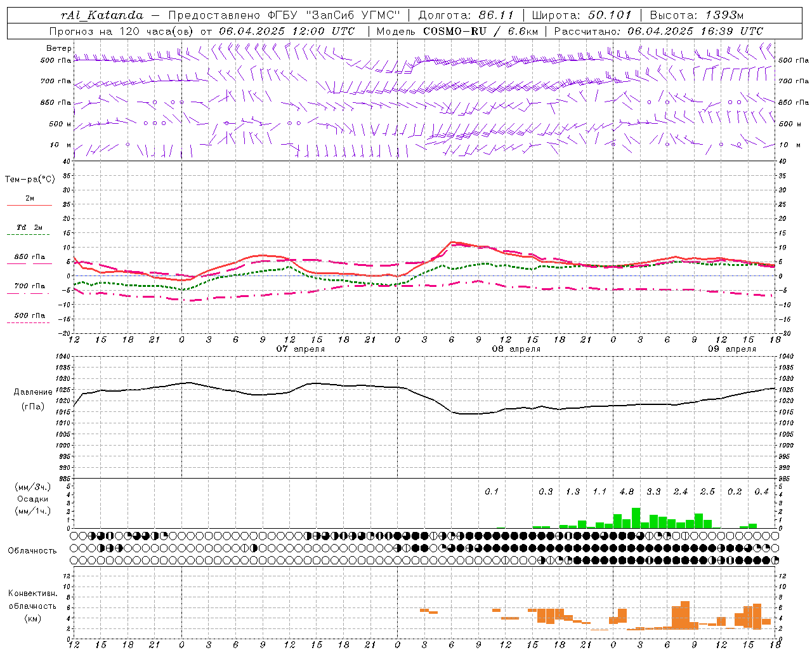812x650 pixels.
Task: Select the 2м temperature legend entry
Action: coord(30,199)
